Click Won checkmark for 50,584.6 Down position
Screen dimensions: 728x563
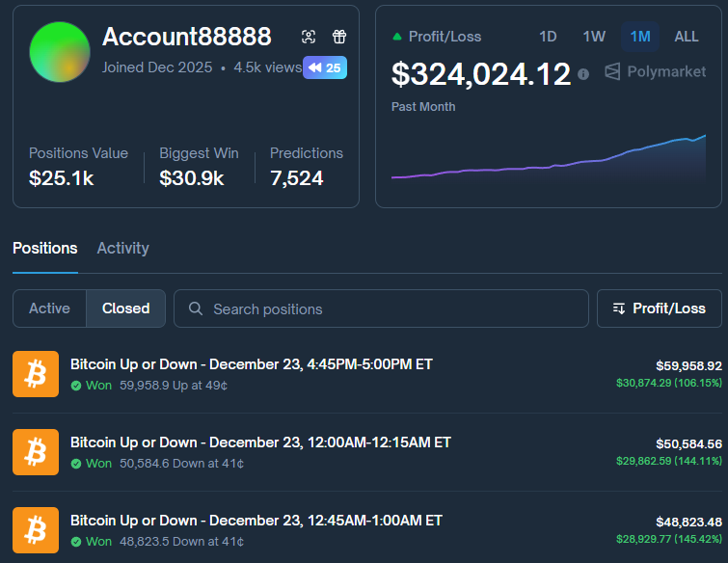point(76,464)
